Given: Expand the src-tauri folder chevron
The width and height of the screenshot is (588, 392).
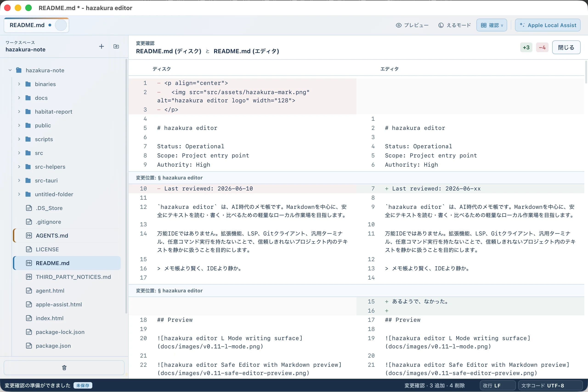Looking at the screenshot, I should click(19, 180).
